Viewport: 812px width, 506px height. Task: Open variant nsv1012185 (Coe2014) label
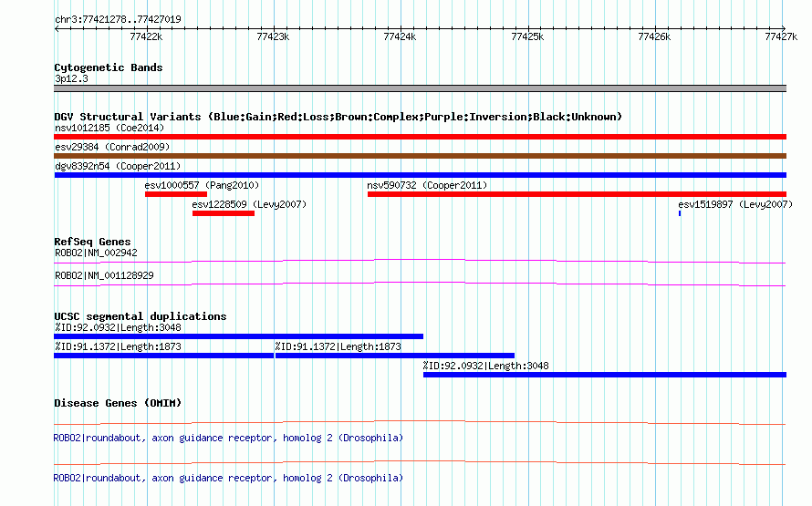[109, 128]
